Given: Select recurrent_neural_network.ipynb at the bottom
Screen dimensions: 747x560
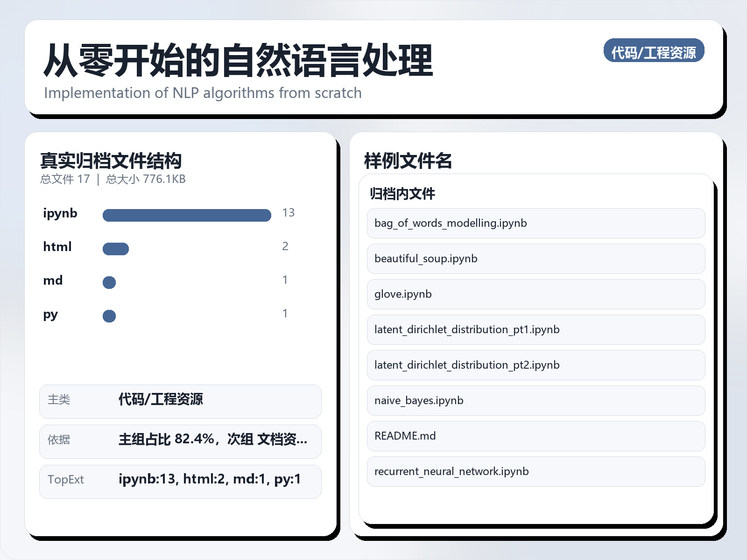Looking at the screenshot, I should 536,471.
